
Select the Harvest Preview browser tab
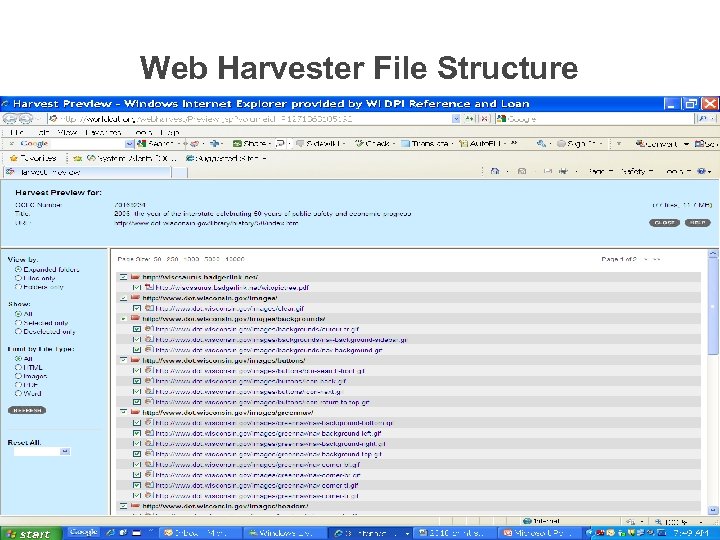(x=87, y=172)
